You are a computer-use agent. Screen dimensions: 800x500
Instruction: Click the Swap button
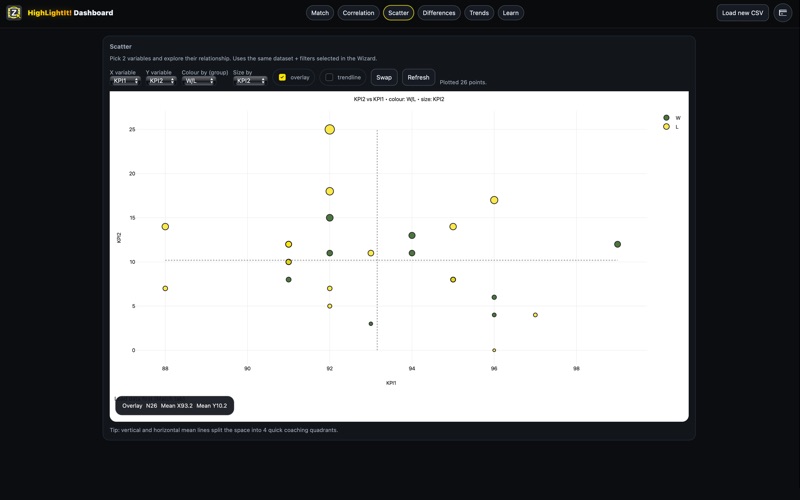[x=384, y=78]
